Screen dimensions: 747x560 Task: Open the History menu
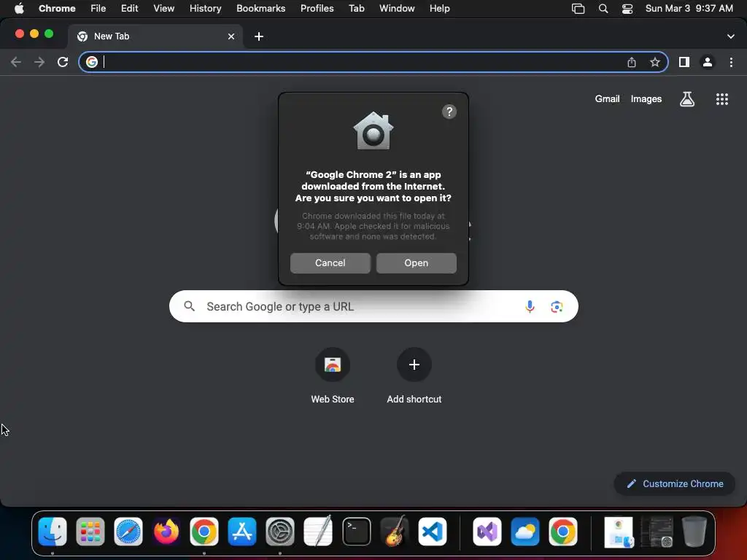point(205,9)
